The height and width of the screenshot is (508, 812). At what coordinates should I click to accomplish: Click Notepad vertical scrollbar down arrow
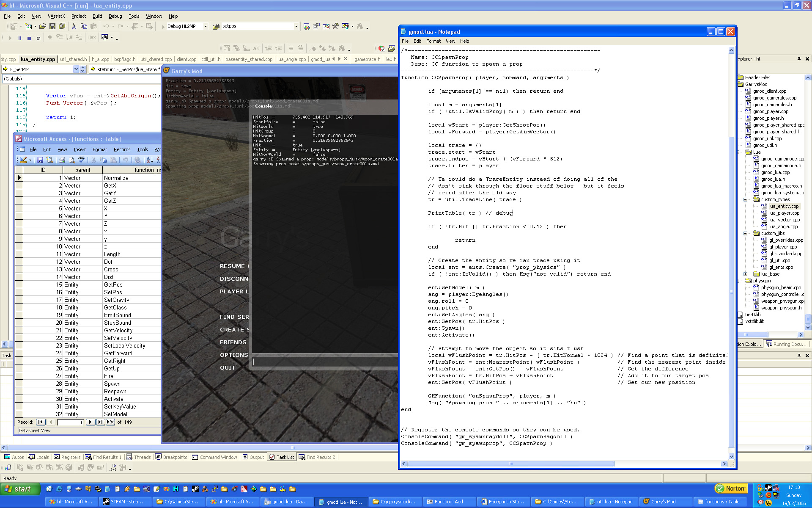[x=732, y=457]
